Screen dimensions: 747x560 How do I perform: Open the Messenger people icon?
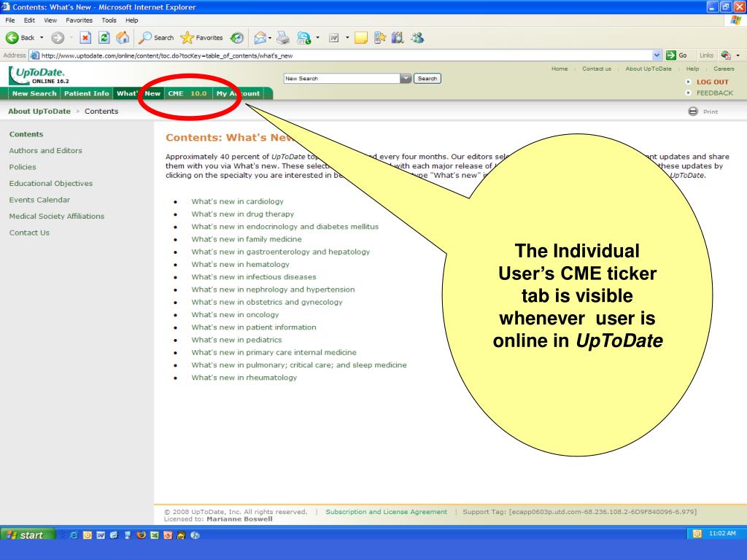(418, 38)
